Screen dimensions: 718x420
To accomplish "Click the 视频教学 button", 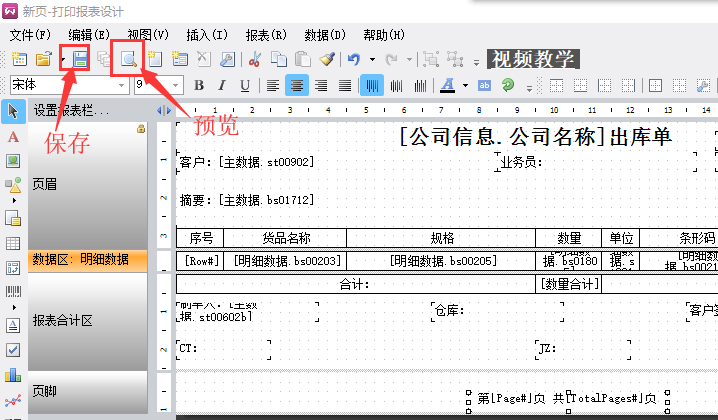I will pyautogui.click(x=531, y=59).
